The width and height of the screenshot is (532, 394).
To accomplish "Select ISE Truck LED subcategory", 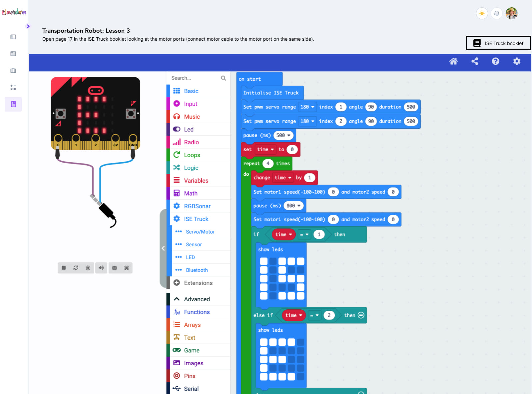I will click(x=200, y=257).
